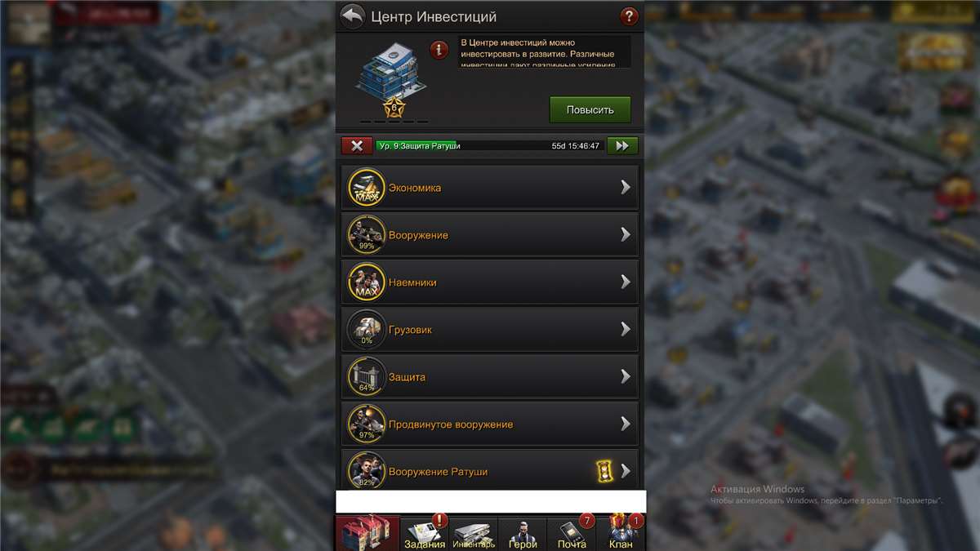Open the Задания tab in bottom bar

(x=425, y=534)
